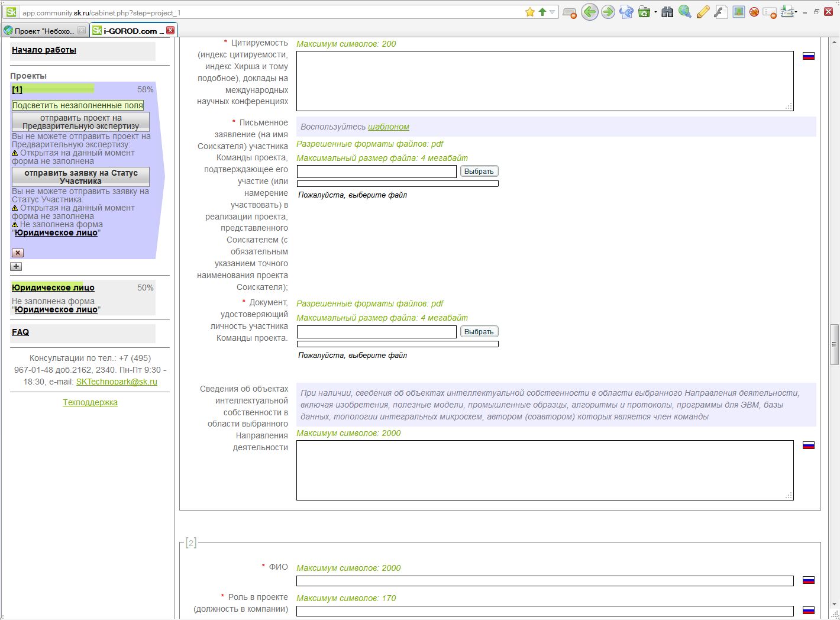840x620 pixels.
Task: Click the red X delete project icon
Action: (x=18, y=253)
